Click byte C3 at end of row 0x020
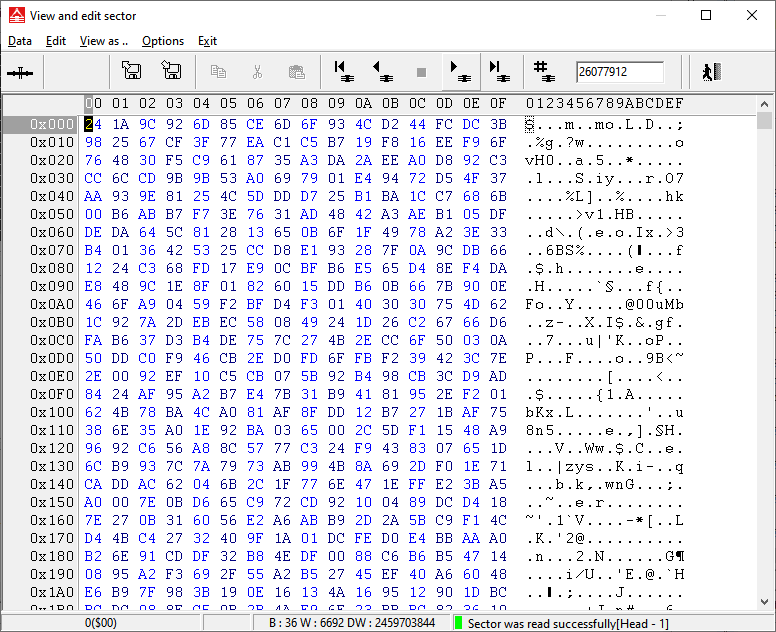Viewport: 776px width, 632px height. (x=498, y=160)
